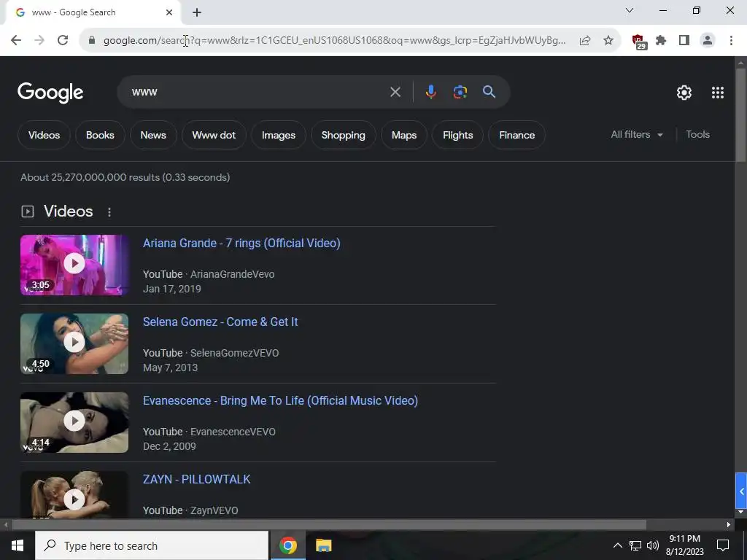747x560 pixels.
Task: Open Windows notification center
Action: pos(723,545)
